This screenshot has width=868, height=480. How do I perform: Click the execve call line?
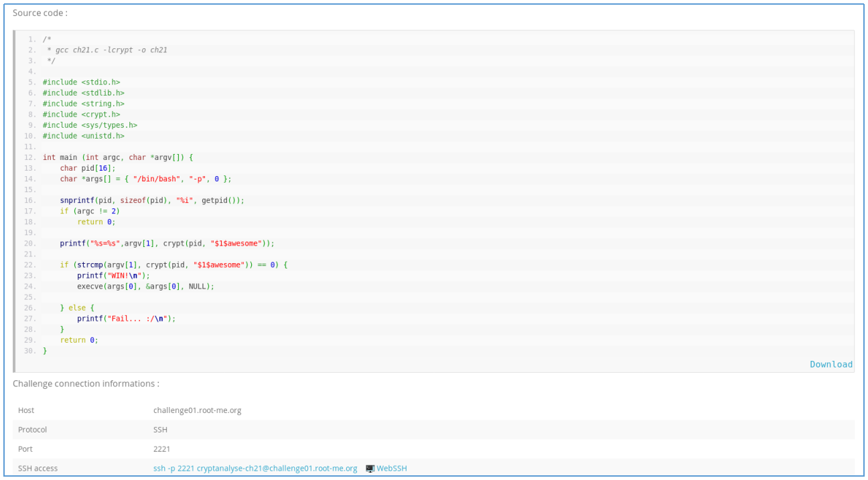click(145, 286)
